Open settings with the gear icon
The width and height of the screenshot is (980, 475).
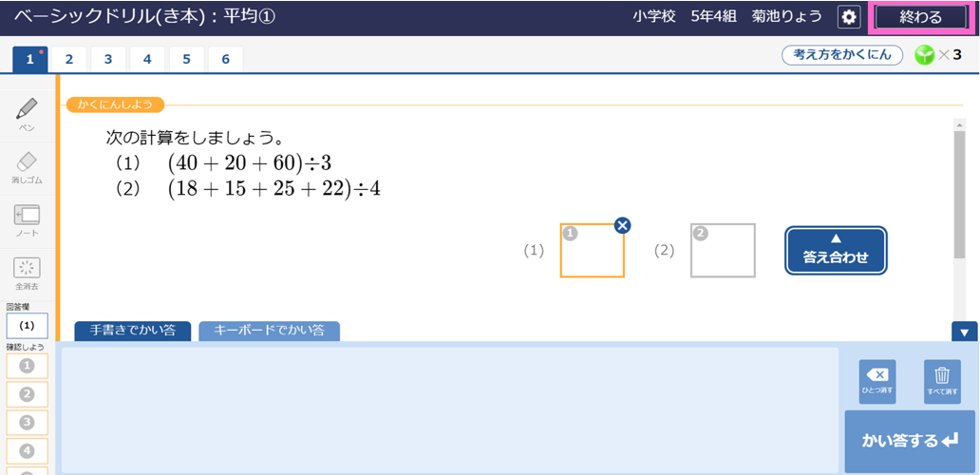[x=848, y=17]
